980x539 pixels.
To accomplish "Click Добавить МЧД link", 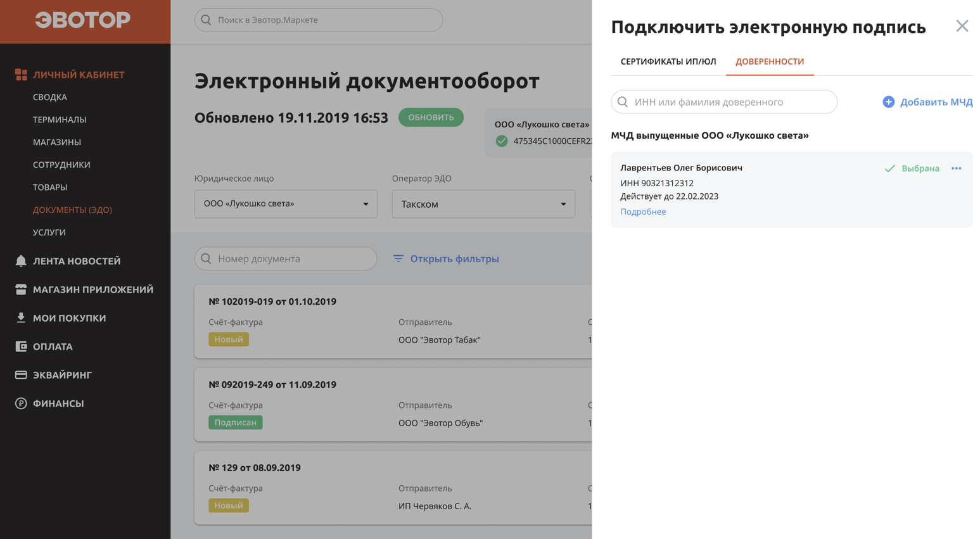I will [936, 102].
